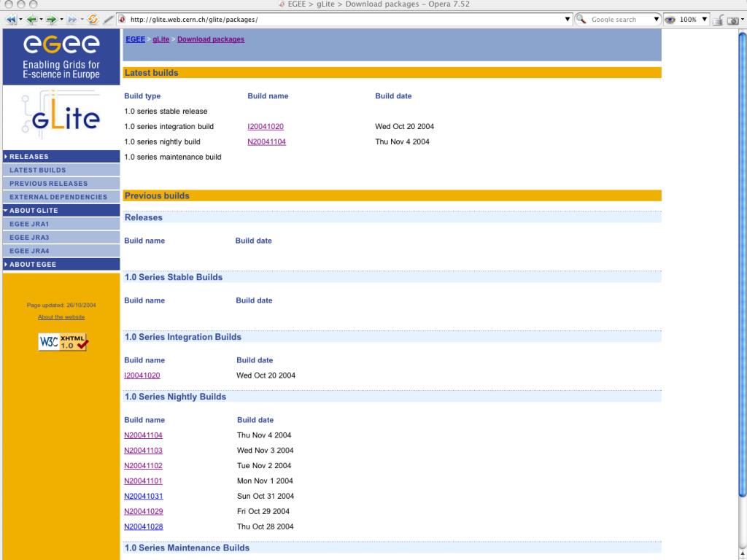This screenshot has height=560, width=747.
Task: Go forward with the green right arrow
Action: 52,20
